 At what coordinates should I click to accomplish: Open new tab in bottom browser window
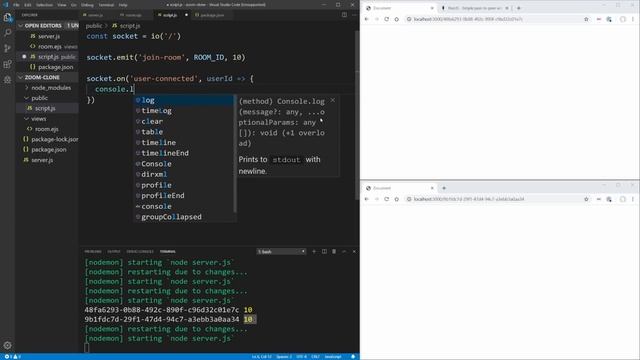point(444,188)
